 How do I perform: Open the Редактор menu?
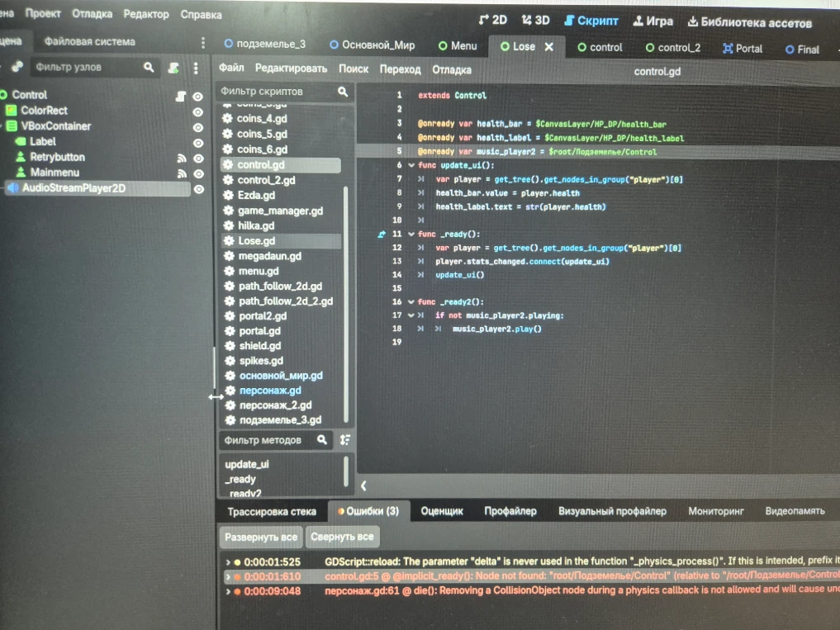tap(146, 15)
